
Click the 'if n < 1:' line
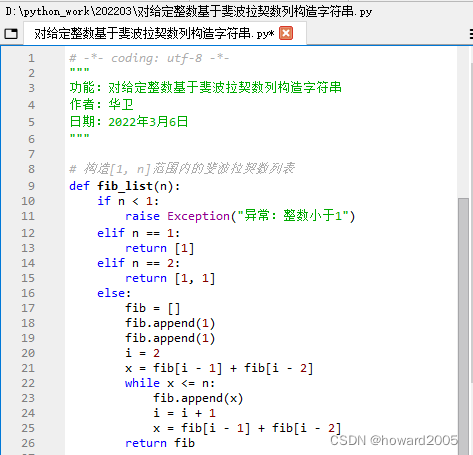[x=128, y=201]
